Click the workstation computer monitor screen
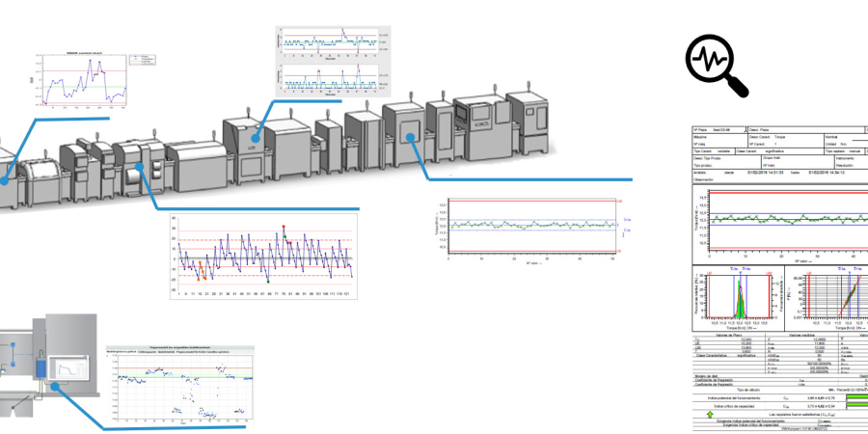The image size is (868, 434). [x=69, y=368]
